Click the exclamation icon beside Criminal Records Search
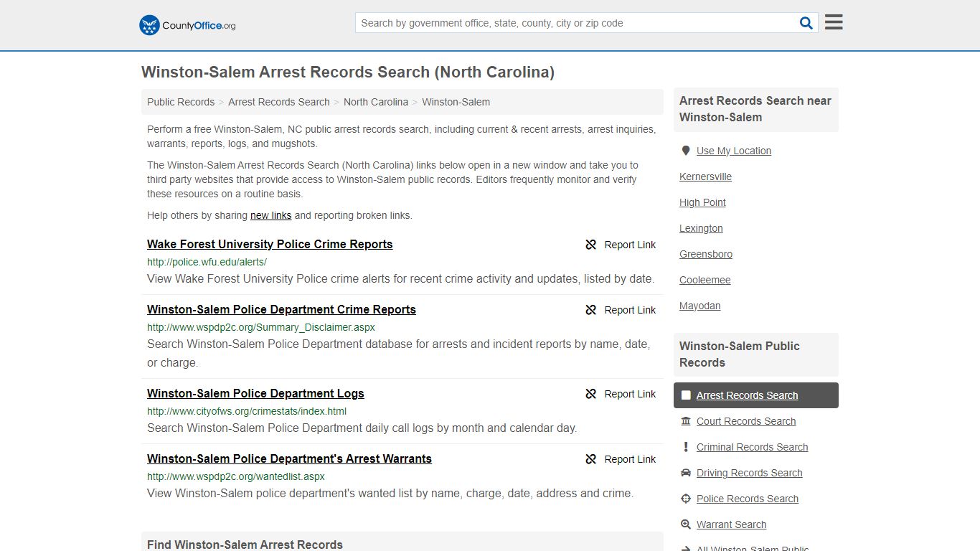The image size is (980, 551). coord(686,447)
